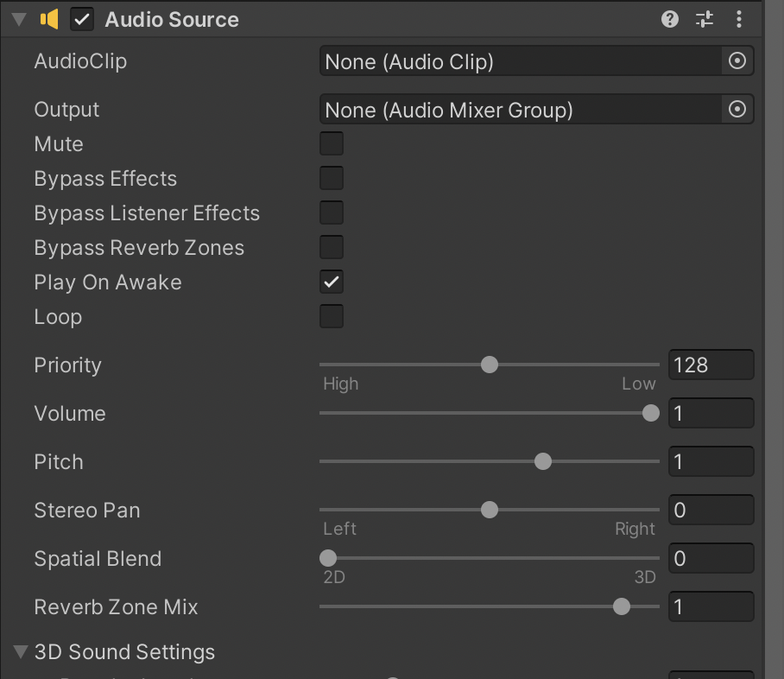Enable the Mute checkbox
The image size is (784, 679).
pyautogui.click(x=332, y=143)
